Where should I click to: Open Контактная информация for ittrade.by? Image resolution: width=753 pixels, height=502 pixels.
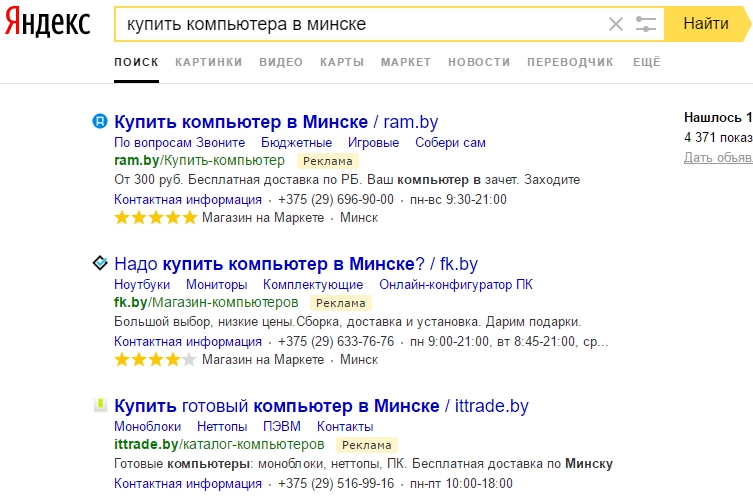tap(188, 483)
